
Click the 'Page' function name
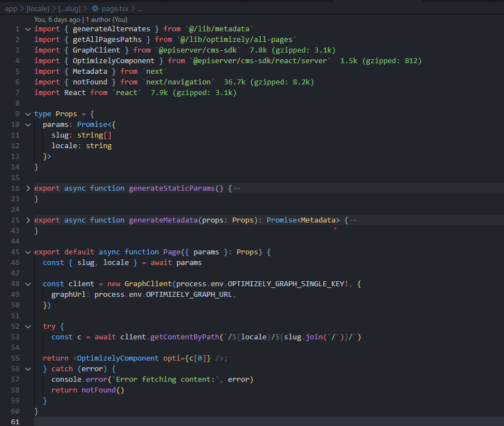click(172, 252)
